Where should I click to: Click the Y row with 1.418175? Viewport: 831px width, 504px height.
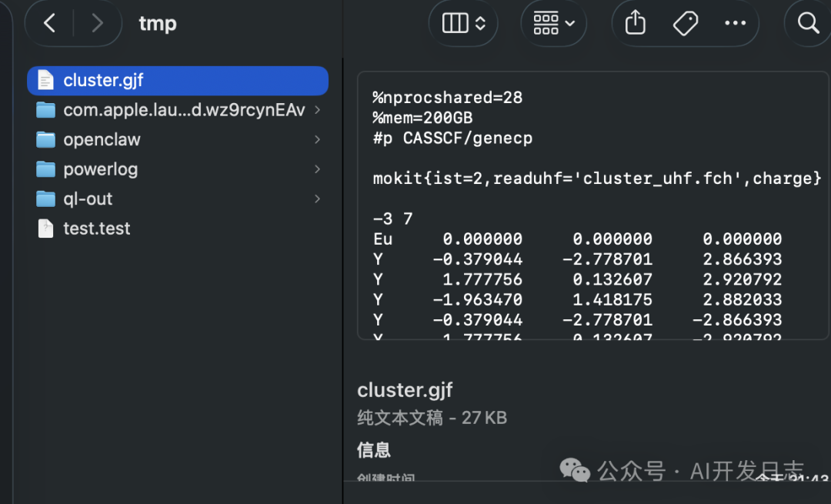pyautogui.click(x=578, y=300)
